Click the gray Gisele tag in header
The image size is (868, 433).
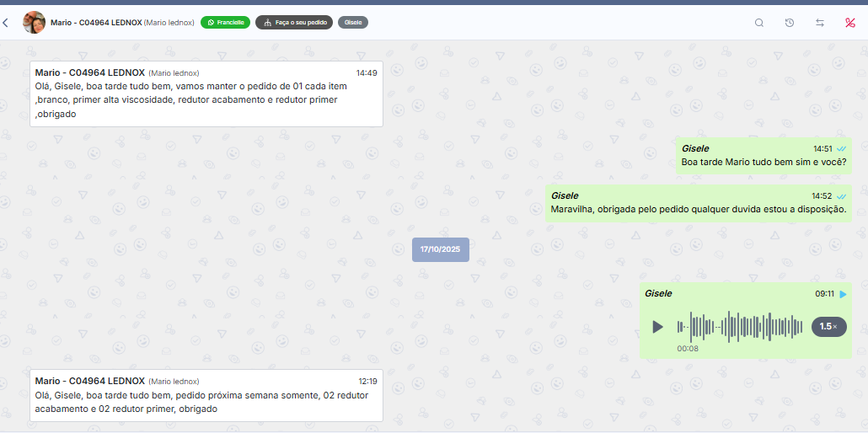(x=353, y=23)
